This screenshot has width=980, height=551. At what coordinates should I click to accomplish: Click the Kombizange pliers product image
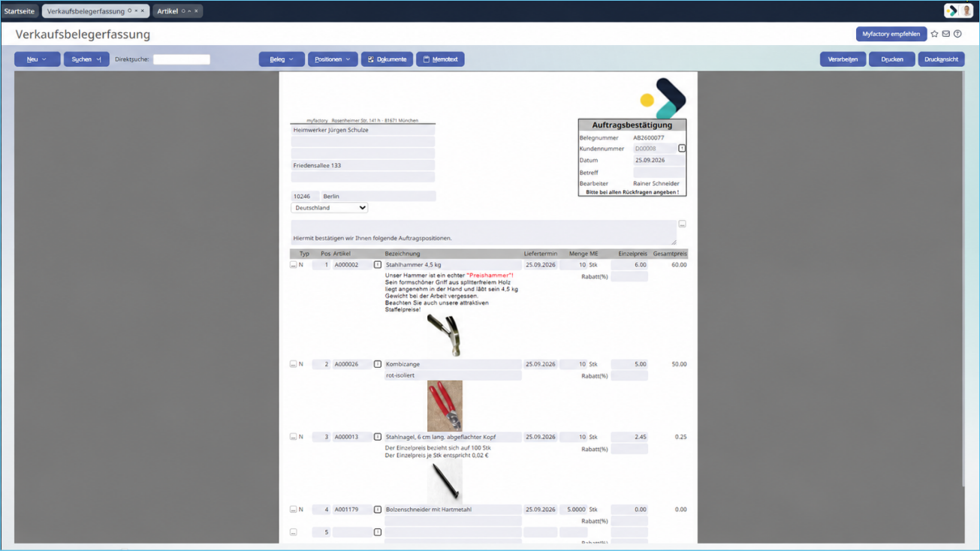tap(445, 406)
